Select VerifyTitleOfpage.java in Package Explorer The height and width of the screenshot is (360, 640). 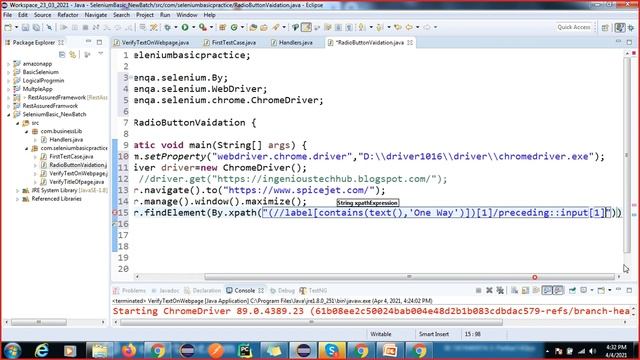pos(77,182)
